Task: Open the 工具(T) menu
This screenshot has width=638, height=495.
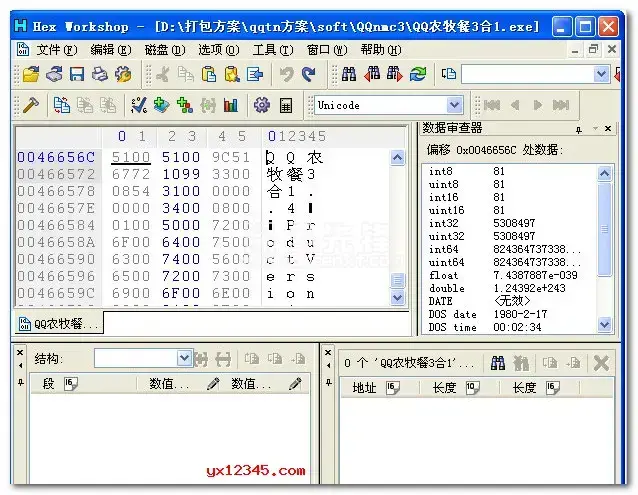Action: pos(273,50)
